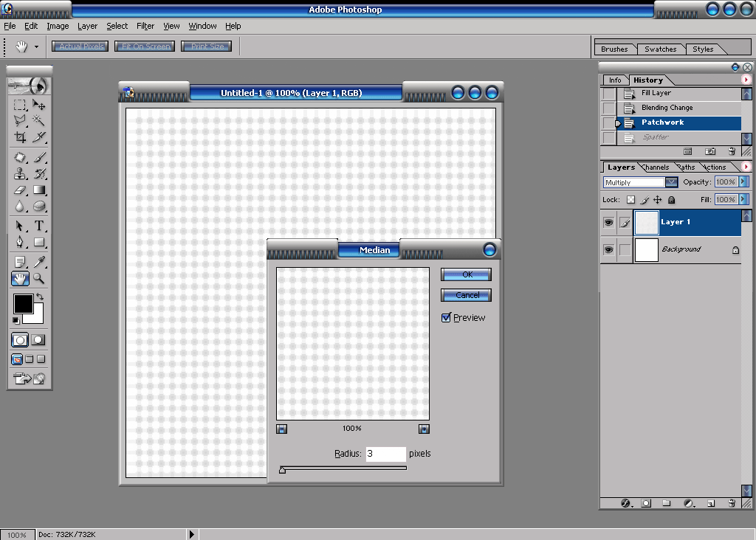Toggle lock transparent pixels

click(x=630, y=199)
